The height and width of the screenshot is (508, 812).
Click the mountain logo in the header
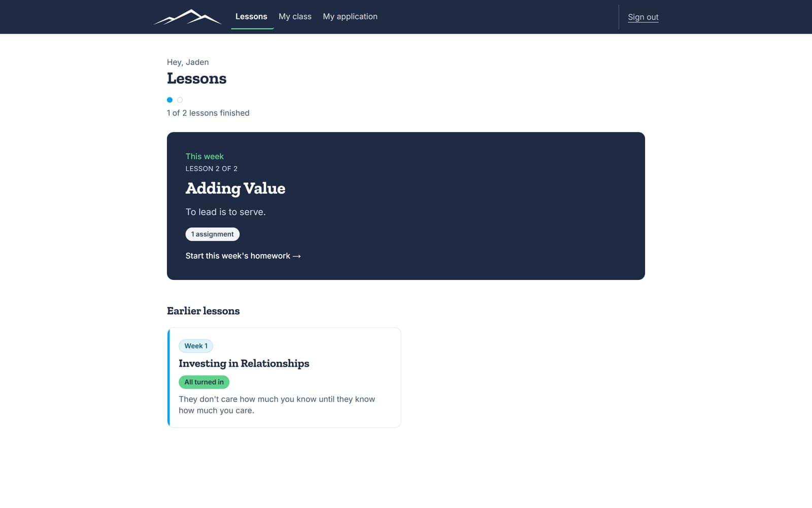point(187,17)
